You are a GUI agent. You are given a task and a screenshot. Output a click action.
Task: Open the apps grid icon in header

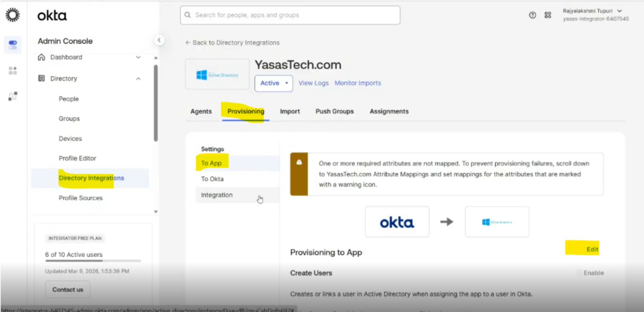pos(548,15)
